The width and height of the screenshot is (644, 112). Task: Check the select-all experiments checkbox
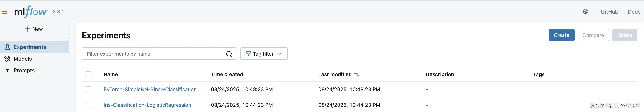(x=88, y=74)
